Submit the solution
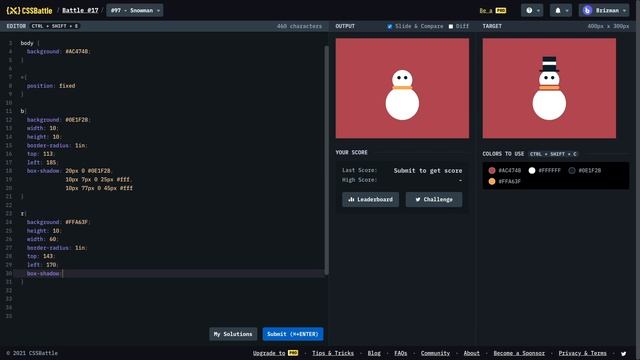 click(293, 334)
